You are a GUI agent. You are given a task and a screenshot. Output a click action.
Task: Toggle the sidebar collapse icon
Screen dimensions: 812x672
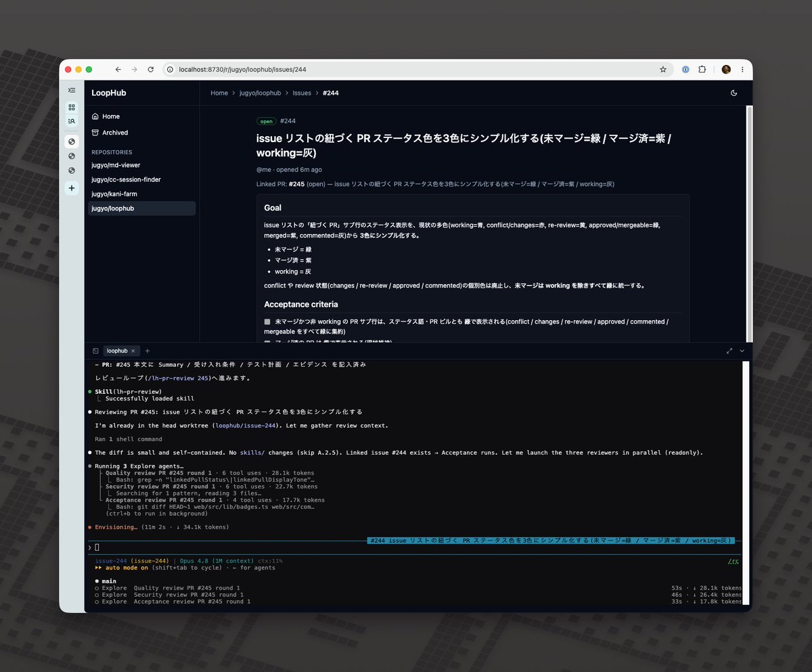tap(72, 90)
